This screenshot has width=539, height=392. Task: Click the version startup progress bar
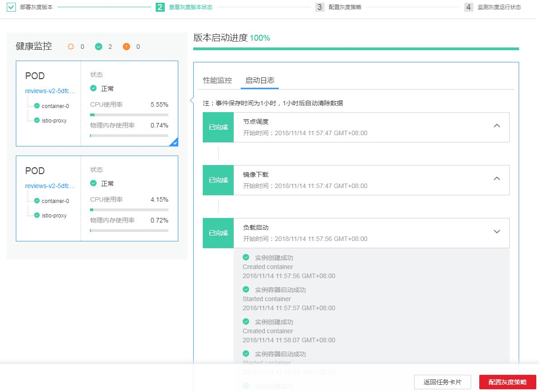tap(356, 49)
